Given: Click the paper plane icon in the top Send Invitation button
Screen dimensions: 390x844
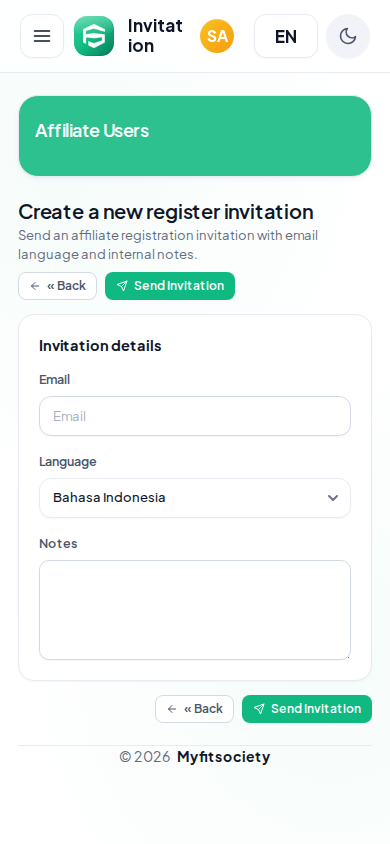Looking at the screenshot, I should (122, 286).
